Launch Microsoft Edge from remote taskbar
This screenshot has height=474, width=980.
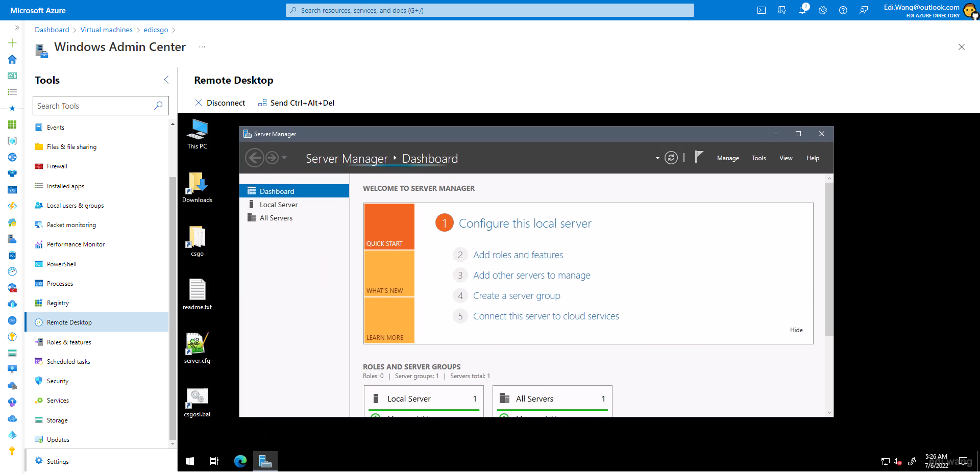(x=240, y=461)
